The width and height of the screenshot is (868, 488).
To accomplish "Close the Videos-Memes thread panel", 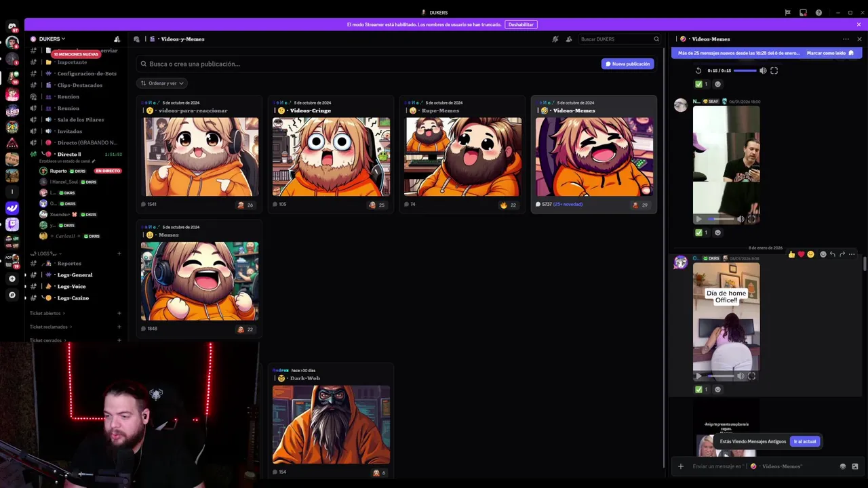I will tap(859, 39).
